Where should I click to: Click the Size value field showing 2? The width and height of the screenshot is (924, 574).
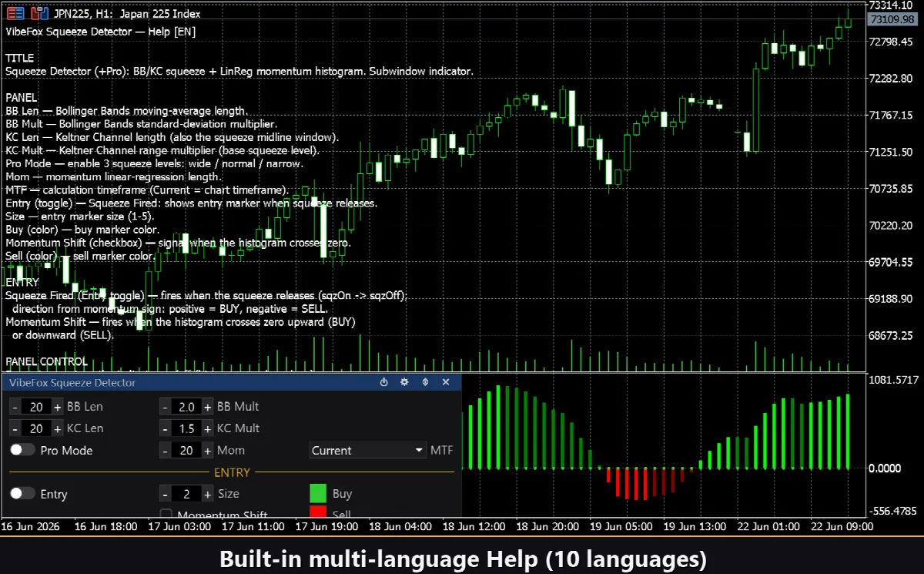click(x=186, y=494)
